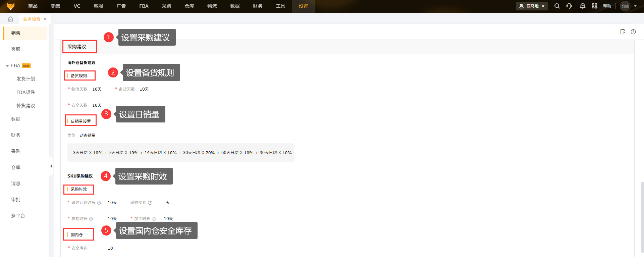Click the help icon beside 质检时长
The height and width of the screenshot is (257, 644).
pyautogui.click(x=91, y=219)
